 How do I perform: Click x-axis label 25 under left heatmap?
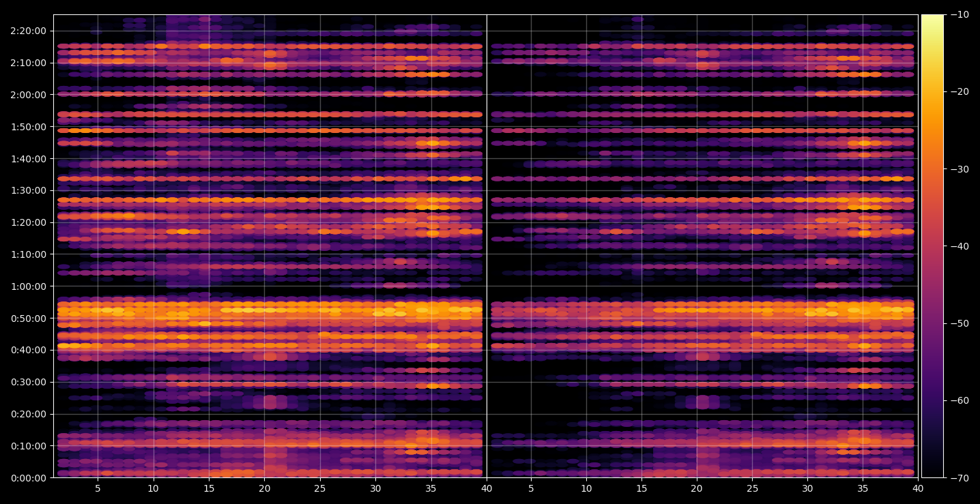[x=320, y=489]
